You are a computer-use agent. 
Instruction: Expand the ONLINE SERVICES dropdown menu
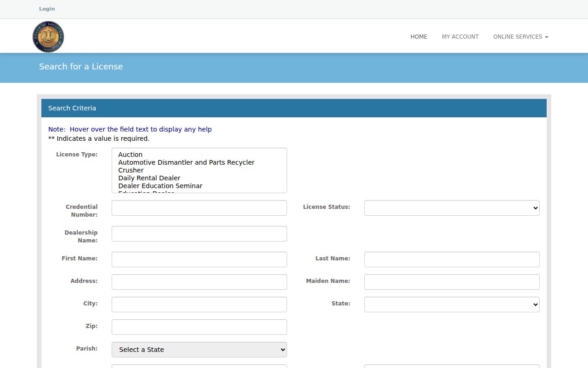click(521, 37)
